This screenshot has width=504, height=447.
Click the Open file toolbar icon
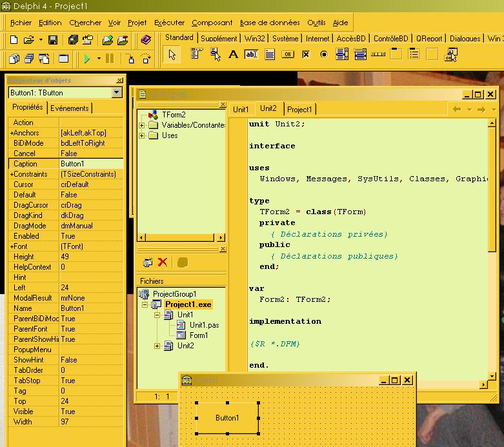click(x=28, y=40)
